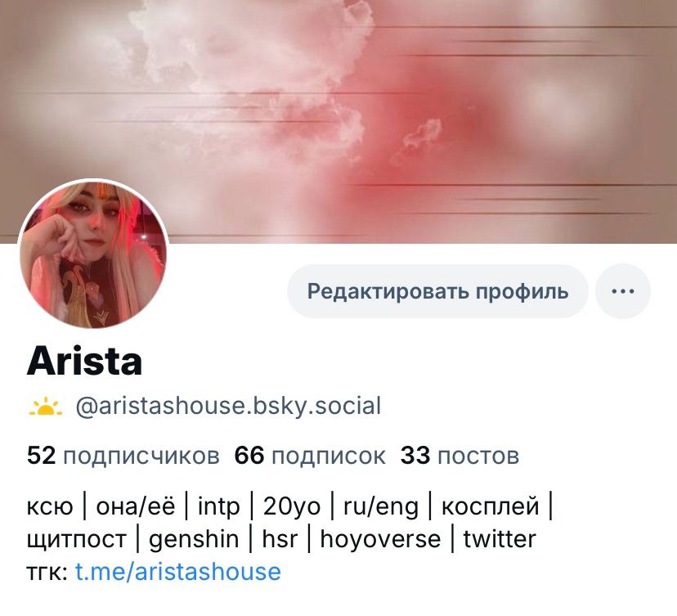Click the word щитпост in the bio
677x616 pixels.
76,539
